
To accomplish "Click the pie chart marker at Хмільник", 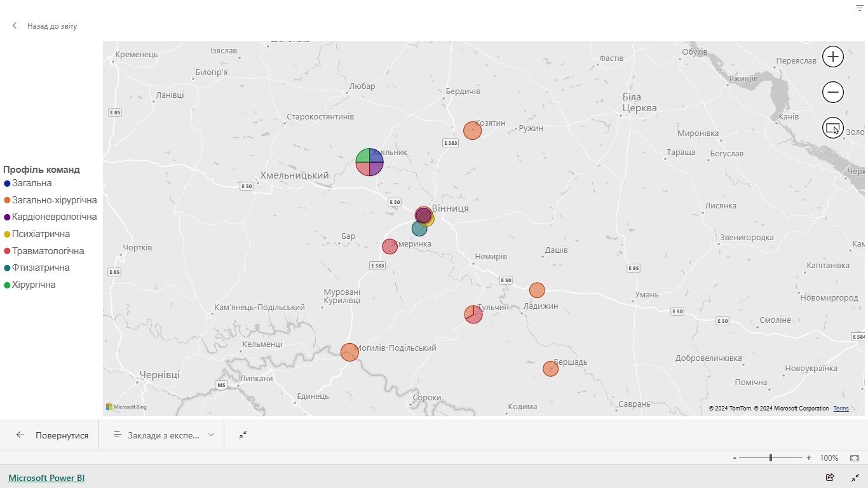I will pos(369,161).
